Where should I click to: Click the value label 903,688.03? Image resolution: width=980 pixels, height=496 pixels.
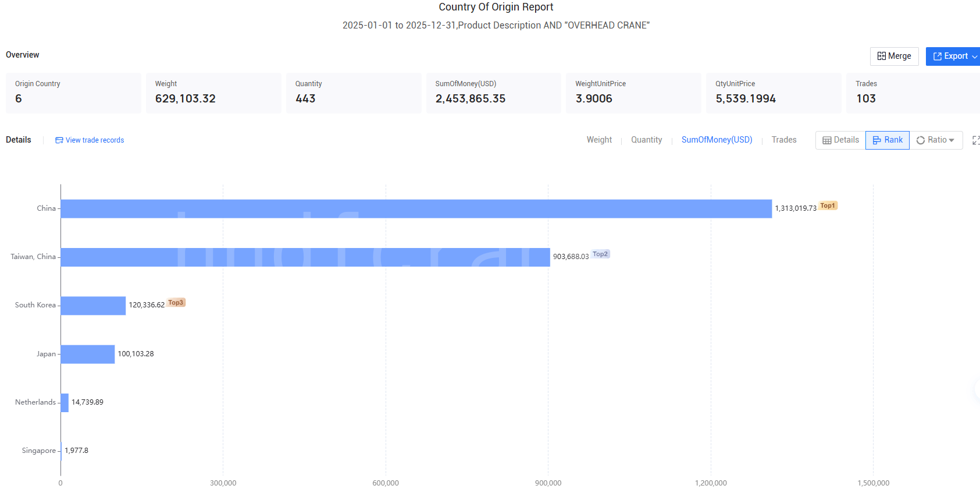571,257
